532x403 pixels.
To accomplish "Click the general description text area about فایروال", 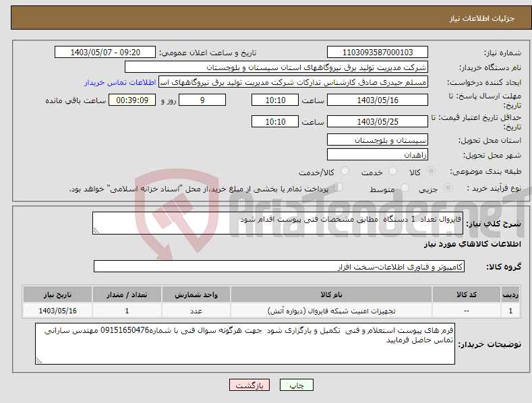I will [x=278, y=223].
